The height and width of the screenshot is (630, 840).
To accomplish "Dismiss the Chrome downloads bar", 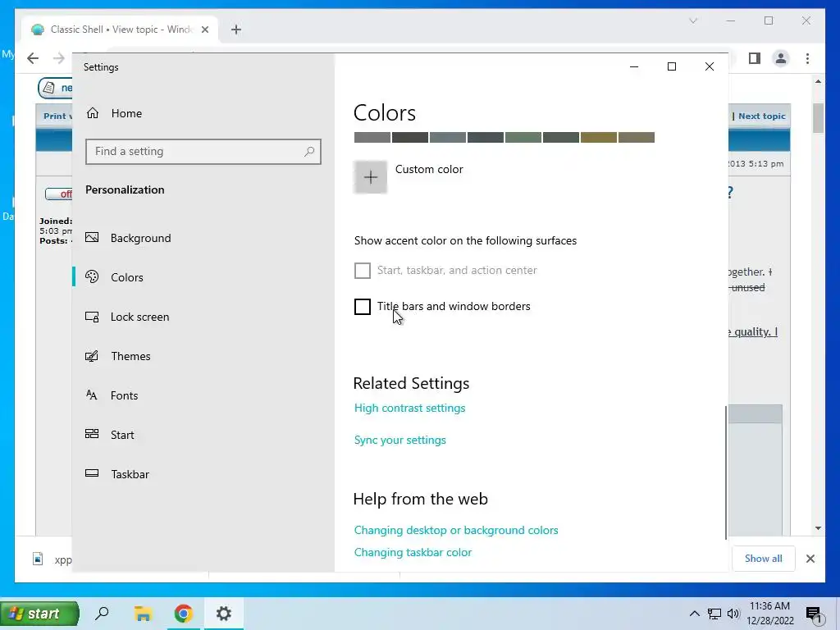I will click(810, 559).
